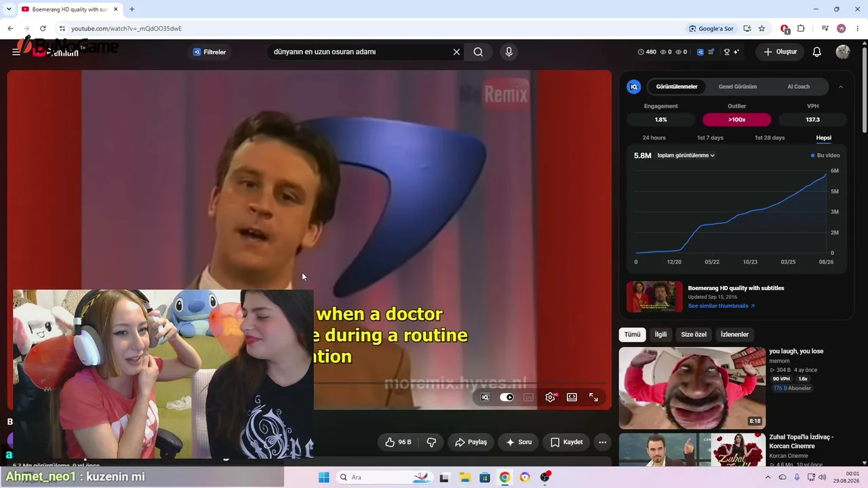868x488 pixels.
Task: Open the player settings gear
Action: click(x=550, y=397)
